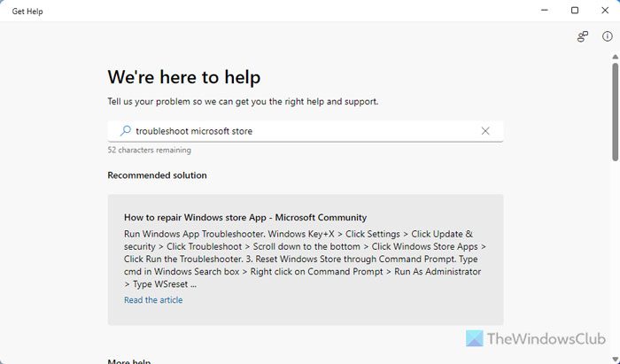This screenshot has width=620, height=364.
Task: Click the vertical scrollbar thumb
Action: [x=616, y=112]
